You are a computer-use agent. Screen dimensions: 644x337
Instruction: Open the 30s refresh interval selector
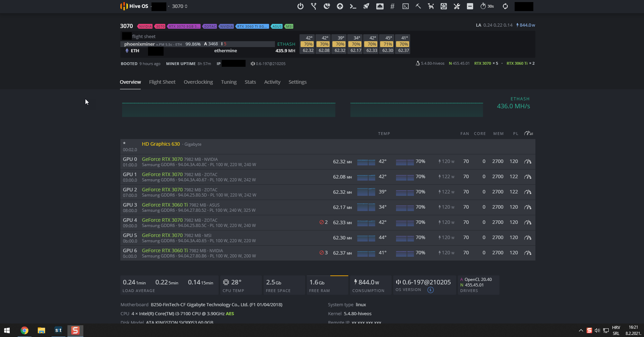coord(487,6)
